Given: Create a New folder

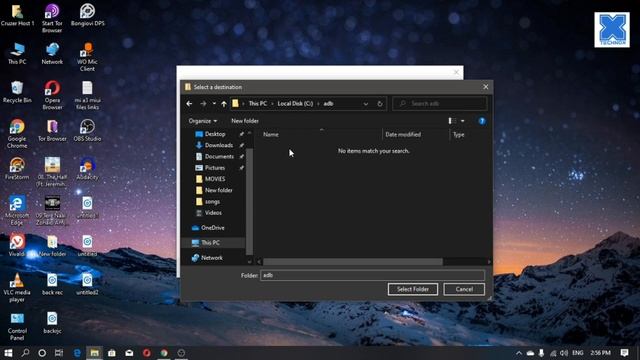Looking at the screenshot, I should [x=245, y=121].
